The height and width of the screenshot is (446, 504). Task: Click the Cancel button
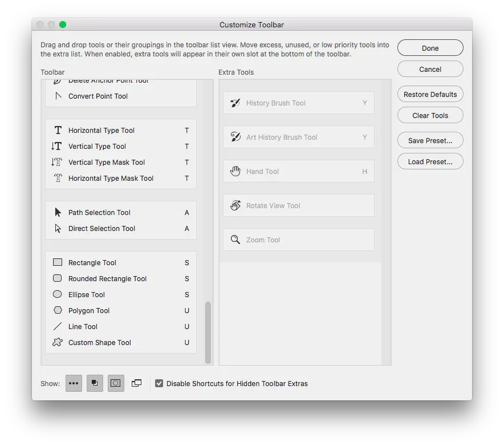[x=430, y=69]
